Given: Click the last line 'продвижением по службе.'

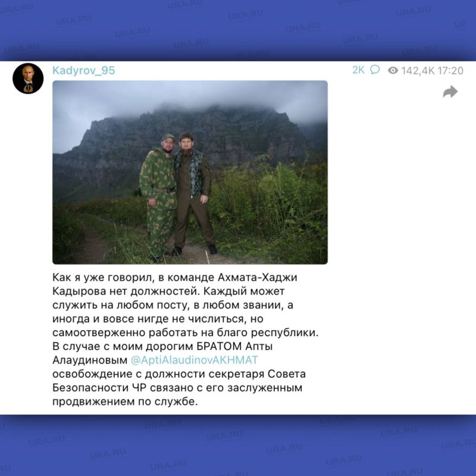Looking at the screenshot, I should click(125, 402).
